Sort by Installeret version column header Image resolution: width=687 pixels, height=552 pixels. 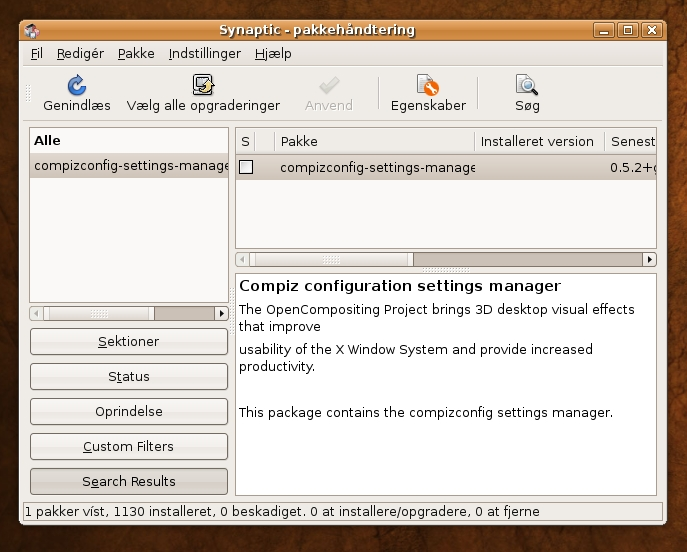[538, 141]
